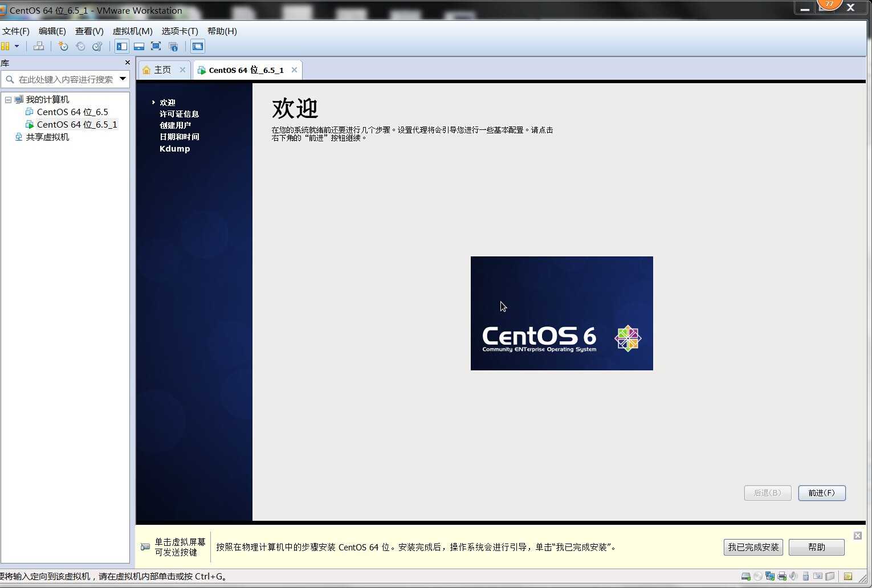Open the 帮助(H) menu
The height and width of the screenshot is (588, 872).
coord(222,31)
